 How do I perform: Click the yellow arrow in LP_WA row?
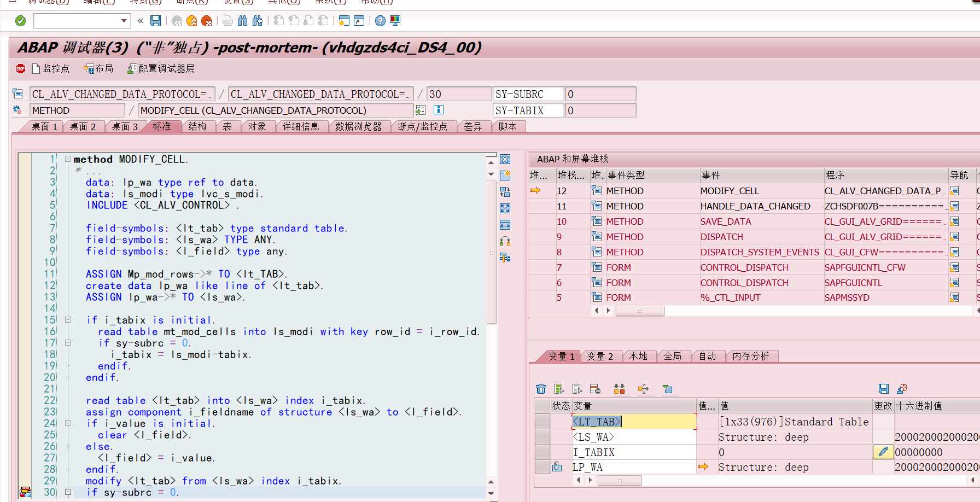pos(703,467)
